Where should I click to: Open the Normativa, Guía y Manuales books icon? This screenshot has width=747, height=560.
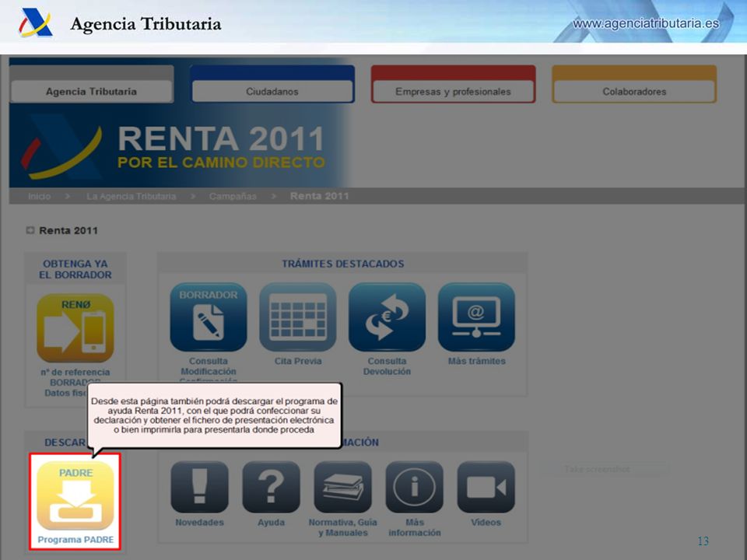click(x=343, y=487)
